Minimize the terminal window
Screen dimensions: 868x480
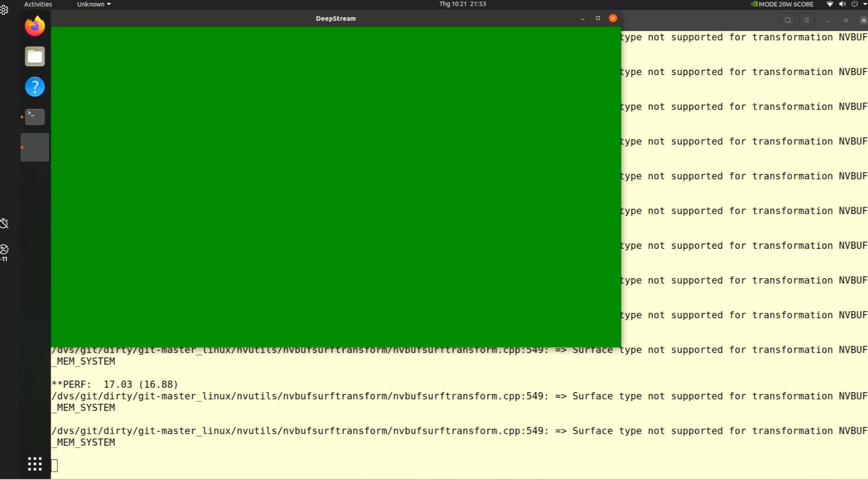(828, 20)
